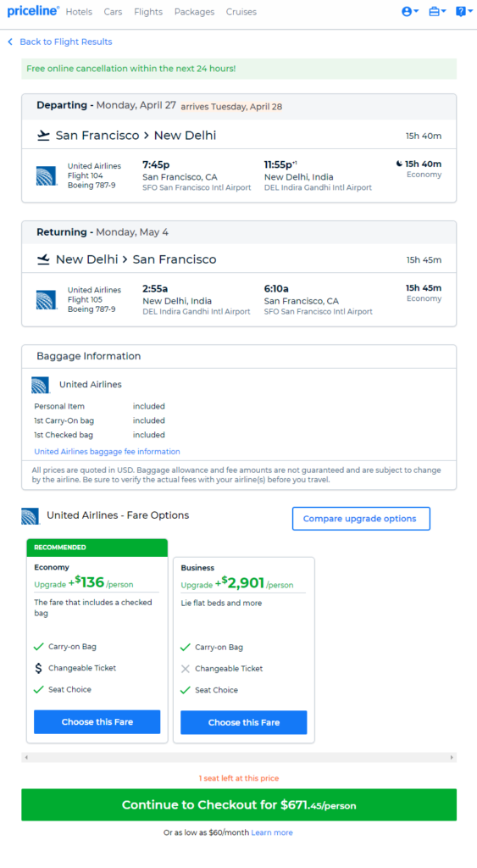Click the United logo beside Flight 105
Viewport: 477px width, 868px height.
pos(47,299)
